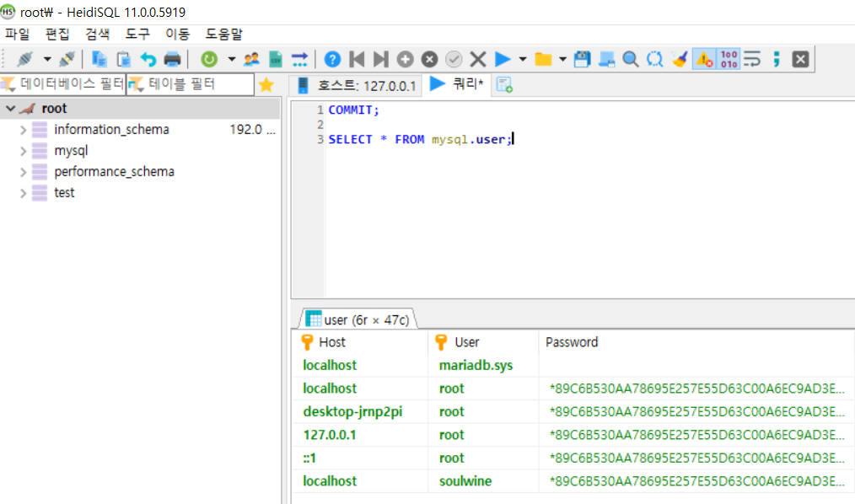Viewport: 855px width, 504px height.
Task: Open the 이동 menu
Action: coord(178,35)
